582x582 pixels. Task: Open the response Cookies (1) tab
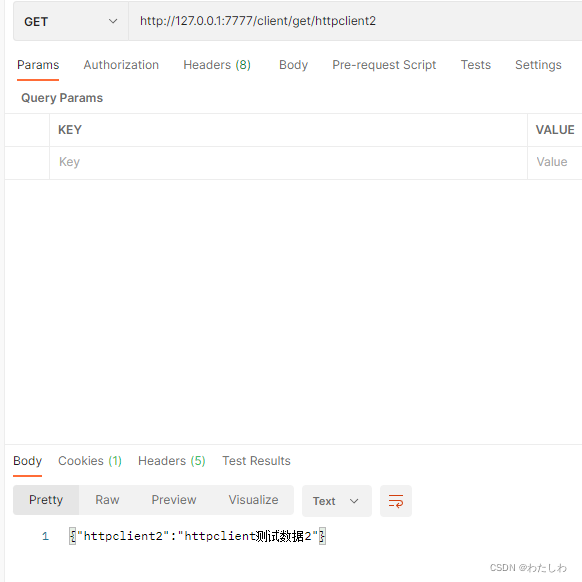(90, 461)
